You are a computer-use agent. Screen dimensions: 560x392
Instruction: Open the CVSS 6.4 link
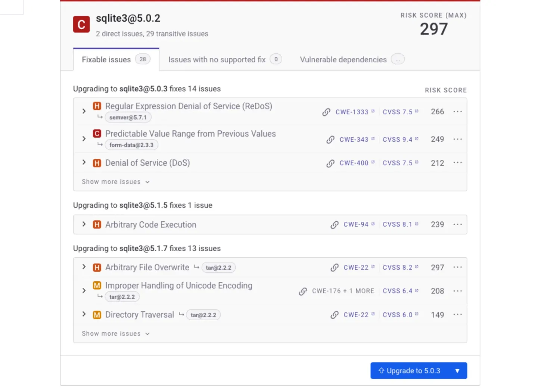click(x=401, y=291)
